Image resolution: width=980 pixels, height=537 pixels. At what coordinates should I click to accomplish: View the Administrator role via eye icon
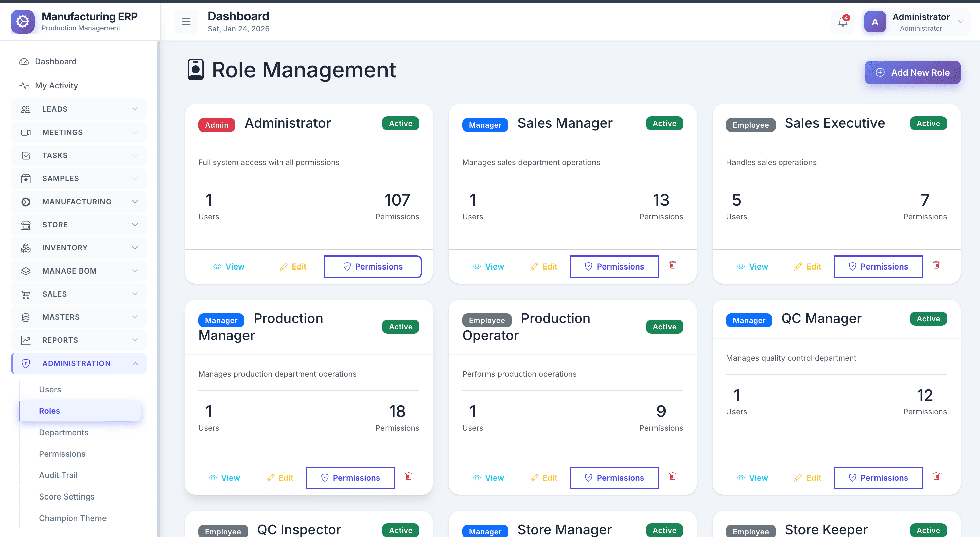tap(218, 266)
